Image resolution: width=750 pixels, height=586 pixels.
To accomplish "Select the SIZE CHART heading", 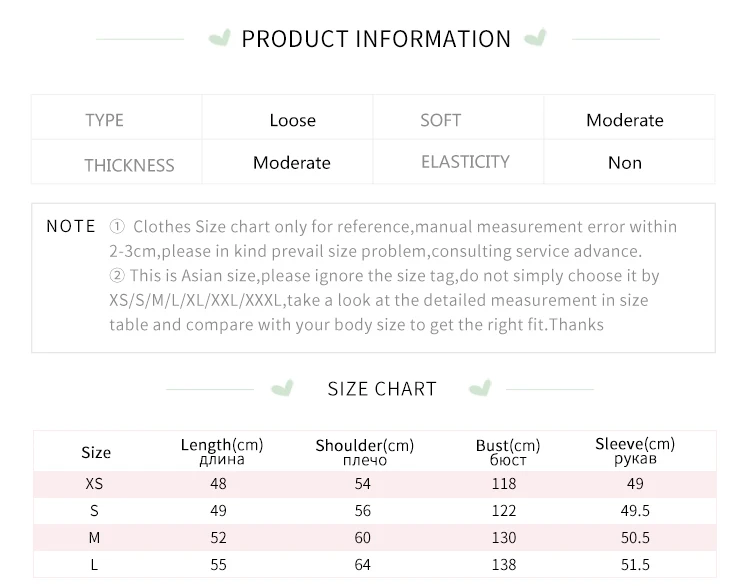I will [382, 389].
